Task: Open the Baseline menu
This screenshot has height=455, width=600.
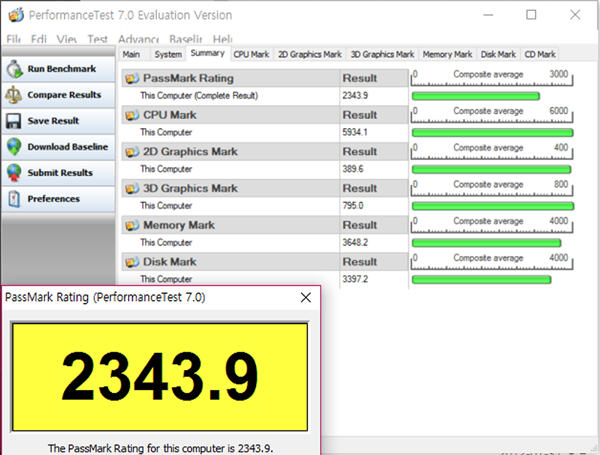Action: click(186, 39)
